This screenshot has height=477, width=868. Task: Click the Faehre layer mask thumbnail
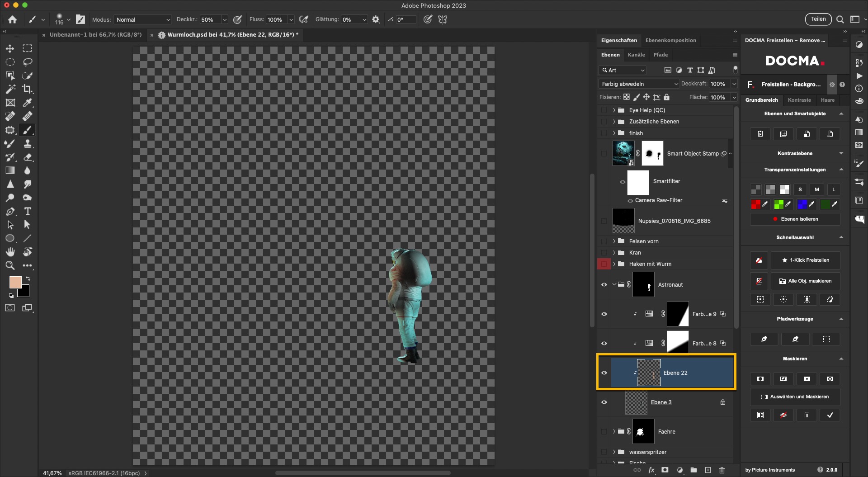pyautogui.click(x=643, y=432)
